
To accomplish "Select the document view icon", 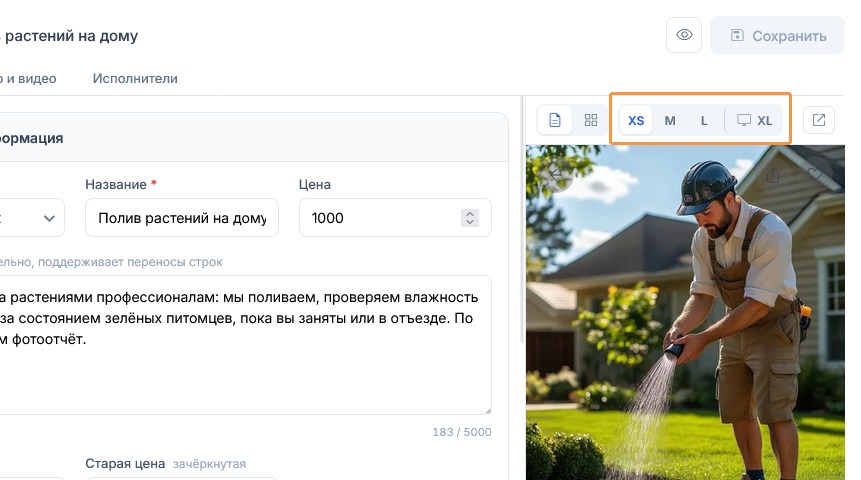I will 555,120.
